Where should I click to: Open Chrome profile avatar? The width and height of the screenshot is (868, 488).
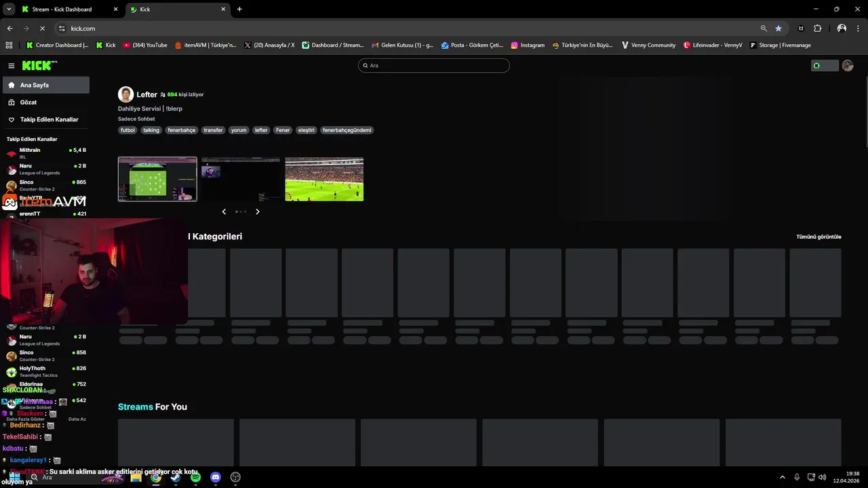(x=842, y=28)
